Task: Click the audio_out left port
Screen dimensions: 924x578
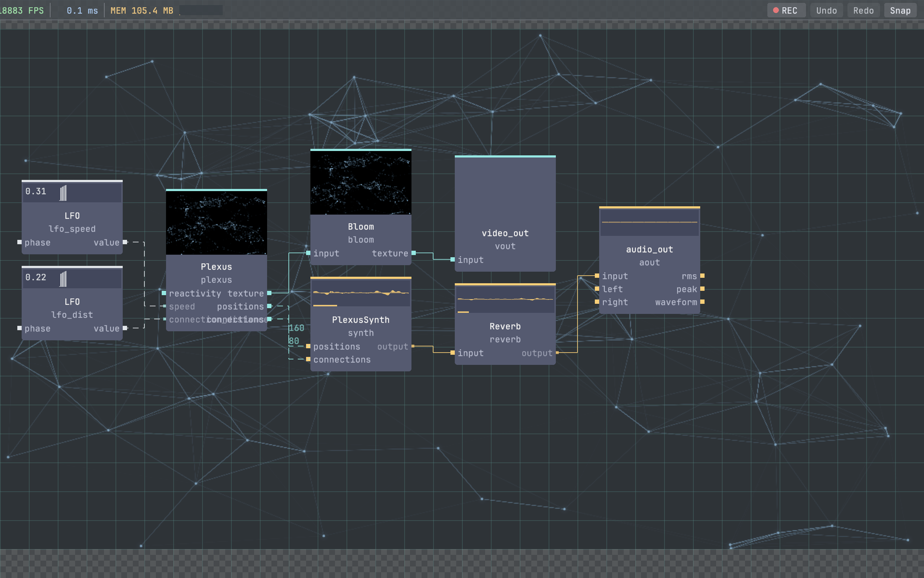Action: point(597,289)
